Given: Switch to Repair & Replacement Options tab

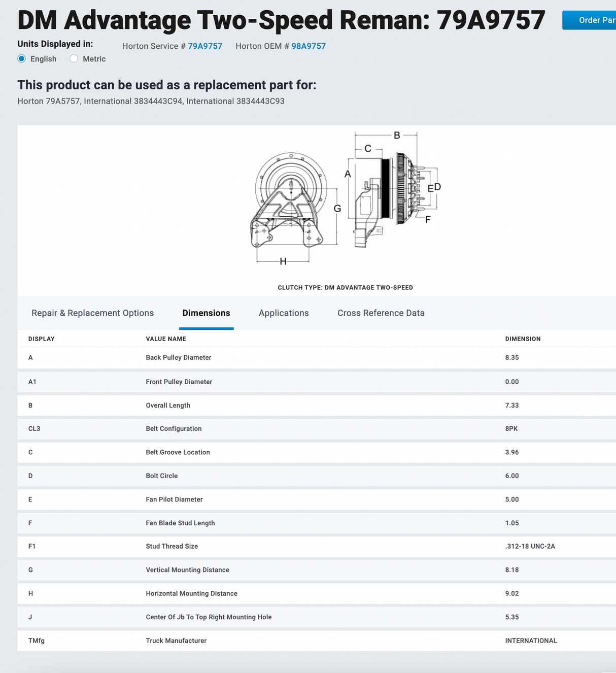Looking at the screenshot, I should coord(92,313).
